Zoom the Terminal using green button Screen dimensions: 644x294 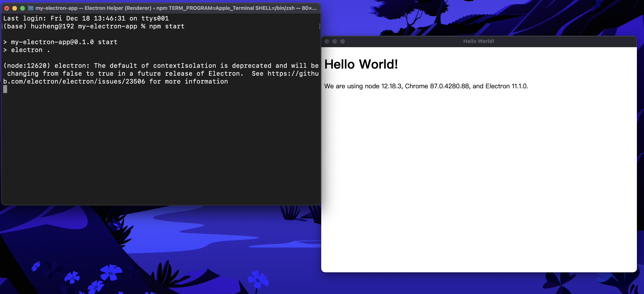(x=22, y=8)
